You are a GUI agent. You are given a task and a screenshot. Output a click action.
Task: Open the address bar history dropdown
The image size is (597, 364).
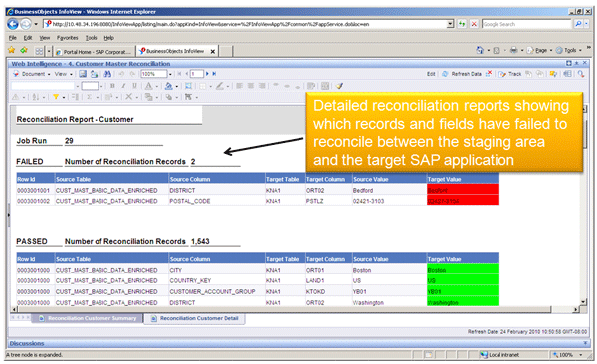pyautogui.click(x=450, y=24)
